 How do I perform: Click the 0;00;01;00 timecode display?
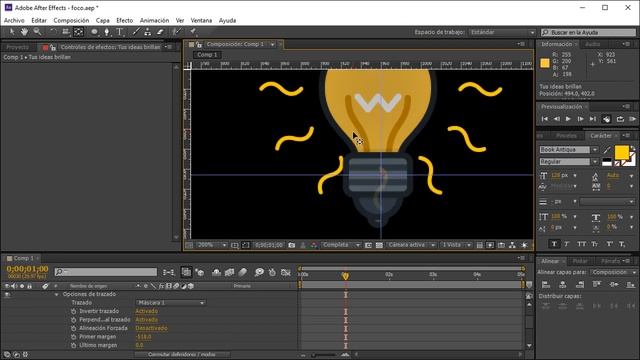pyautogui.click(x=27, y=269)
